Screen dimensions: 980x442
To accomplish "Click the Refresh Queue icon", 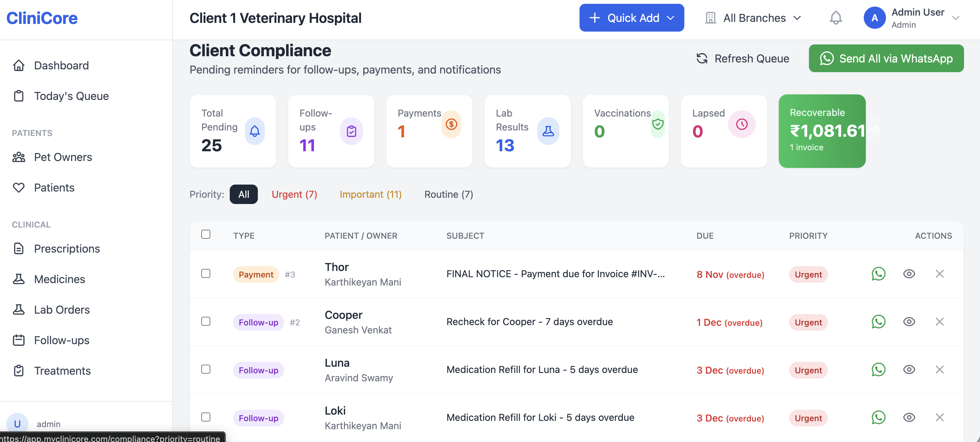I will pyautogui.click(x=702, y=59).
